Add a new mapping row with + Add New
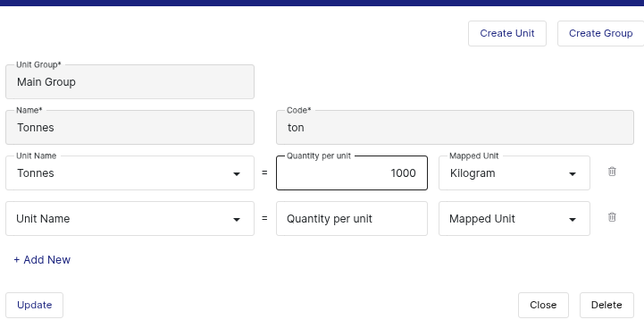The height and width of the screenshot is (328, 644). pyautogui.click(x=42, y=260)
